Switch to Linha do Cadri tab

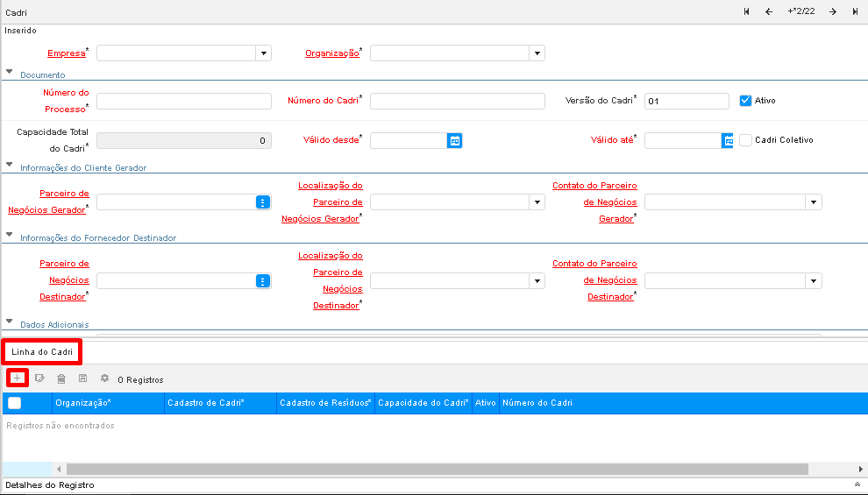coord(42,351)
